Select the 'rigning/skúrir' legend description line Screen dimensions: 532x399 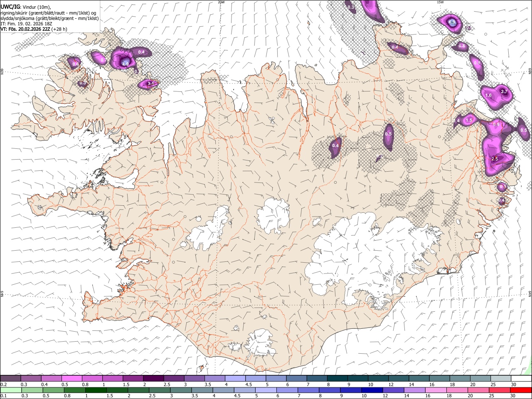pyautogui.click(x=48, y=12)
